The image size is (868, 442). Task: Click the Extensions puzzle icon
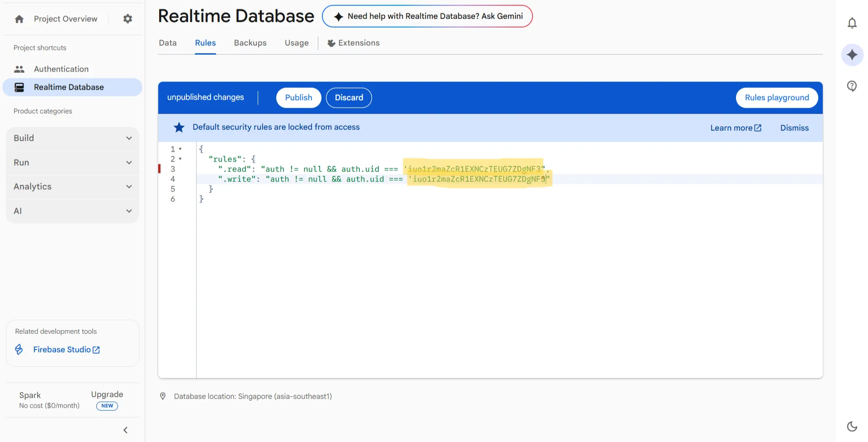331,43
